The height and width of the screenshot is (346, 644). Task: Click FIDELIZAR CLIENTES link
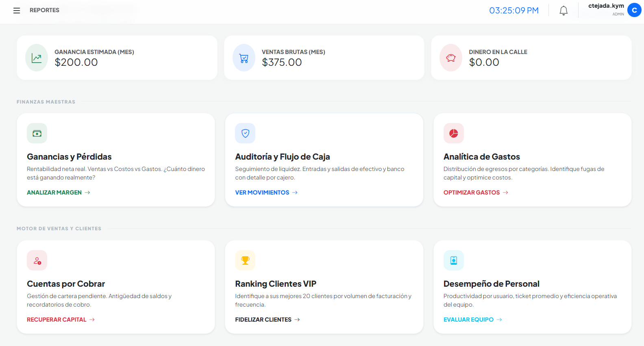click(263, 319)
